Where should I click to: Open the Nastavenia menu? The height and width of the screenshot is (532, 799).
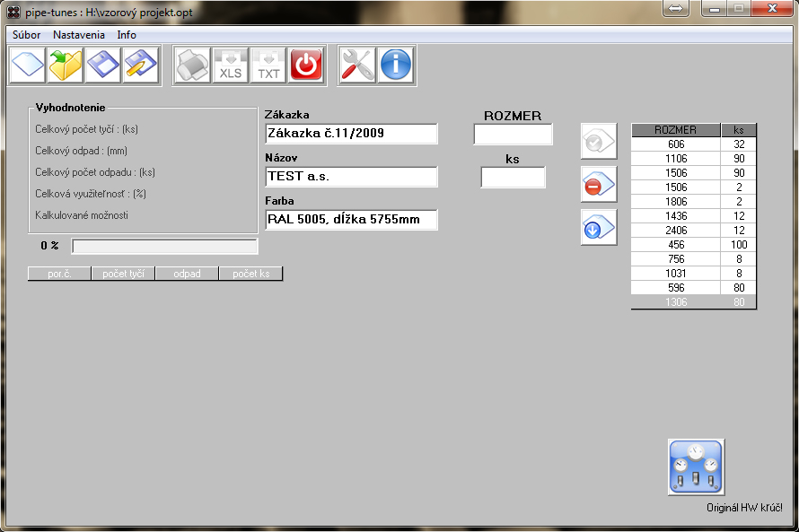point(79,35)
